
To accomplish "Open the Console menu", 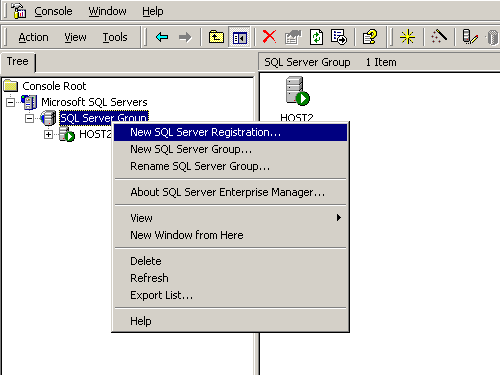I will pyautogui.click(x=53, y=11).
